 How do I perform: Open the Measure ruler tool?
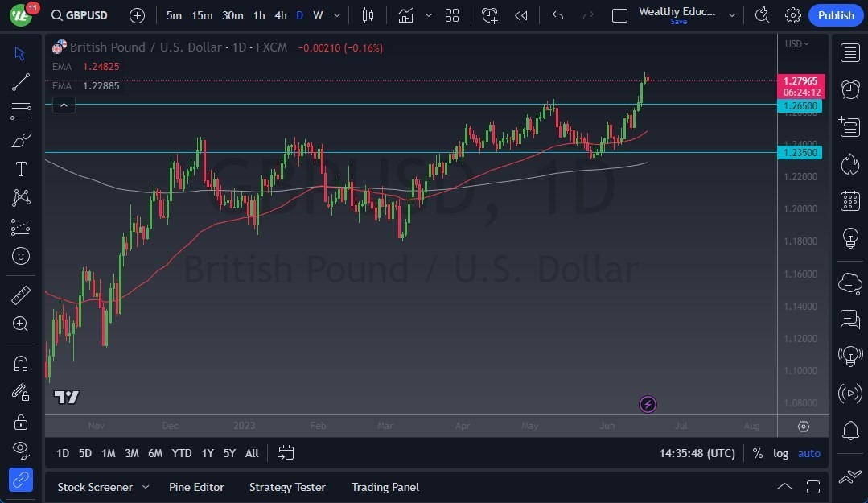(21, 295)
